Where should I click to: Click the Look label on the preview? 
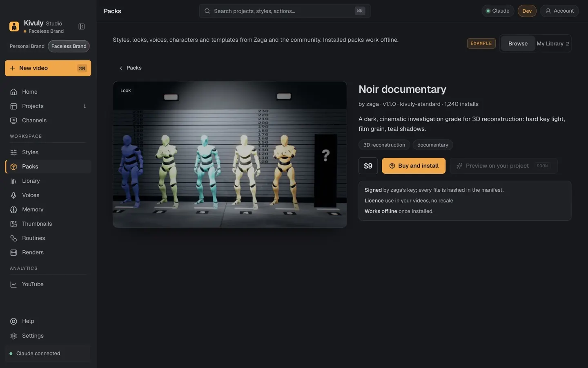coord(126,90)
